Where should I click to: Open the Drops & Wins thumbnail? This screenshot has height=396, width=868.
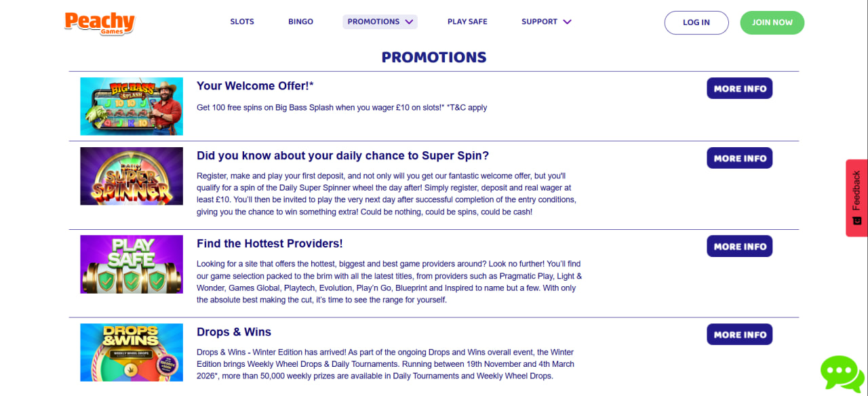(132, 353)
